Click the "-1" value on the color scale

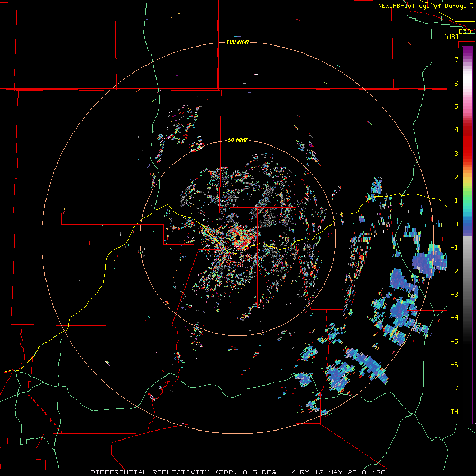[x=454, y=247]
